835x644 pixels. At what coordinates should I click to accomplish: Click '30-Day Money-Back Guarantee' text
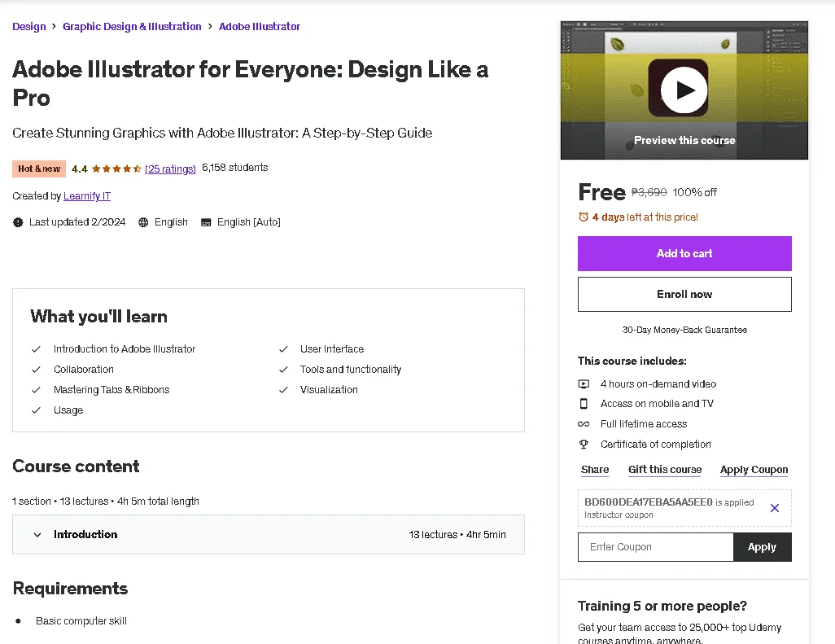[x=684, y=331]
